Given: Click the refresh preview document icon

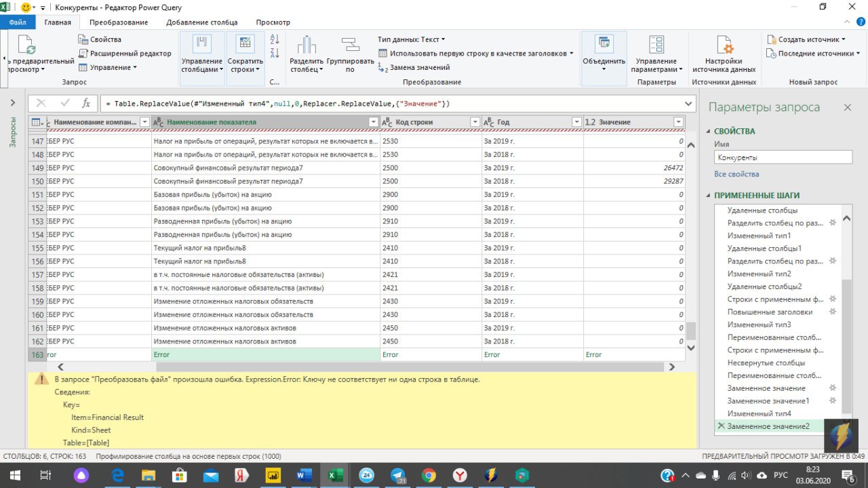Looking at the screenshot, I should pos(25,44).
